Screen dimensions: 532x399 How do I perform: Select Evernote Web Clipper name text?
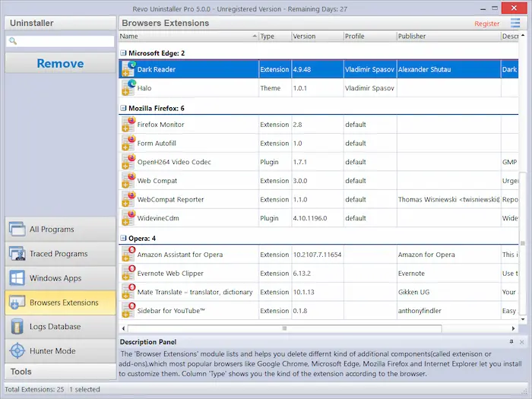pyautogui.click(x=170, y=274)
